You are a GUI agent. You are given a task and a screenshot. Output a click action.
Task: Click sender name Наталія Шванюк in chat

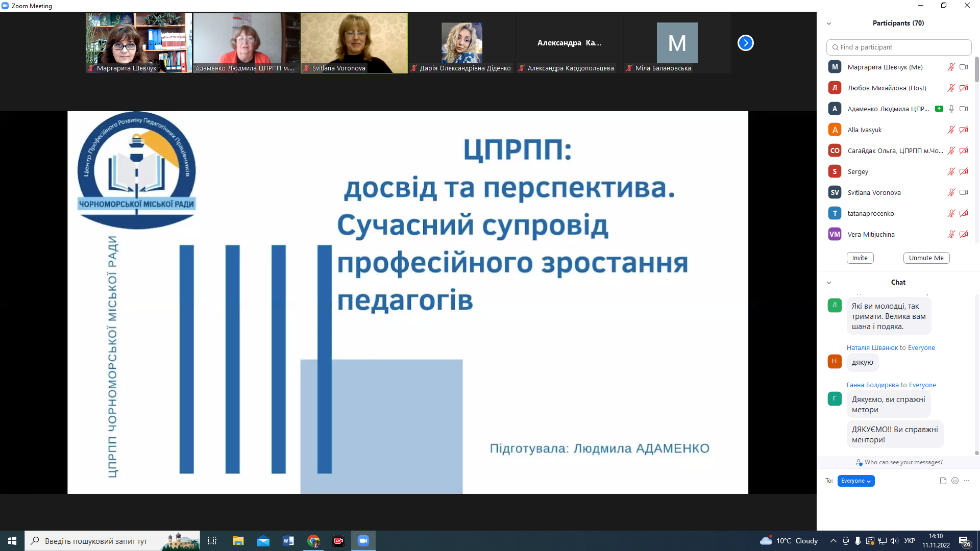coord(872,347)
